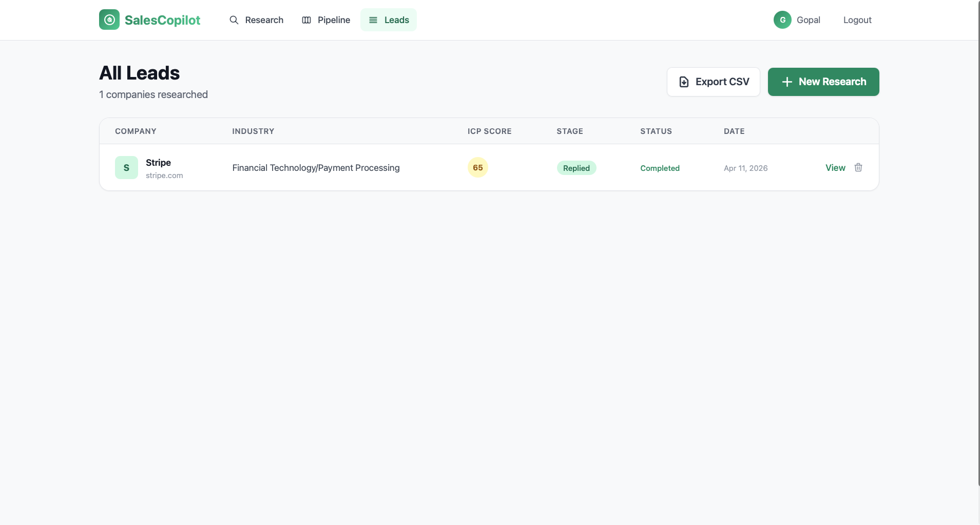View details for the Stripe lead

[835, 167]
